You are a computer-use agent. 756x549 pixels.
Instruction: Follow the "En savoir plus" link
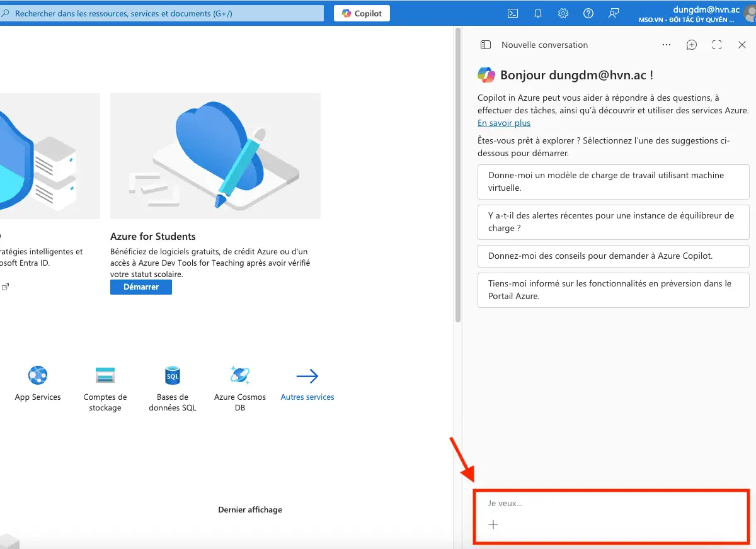504,123
